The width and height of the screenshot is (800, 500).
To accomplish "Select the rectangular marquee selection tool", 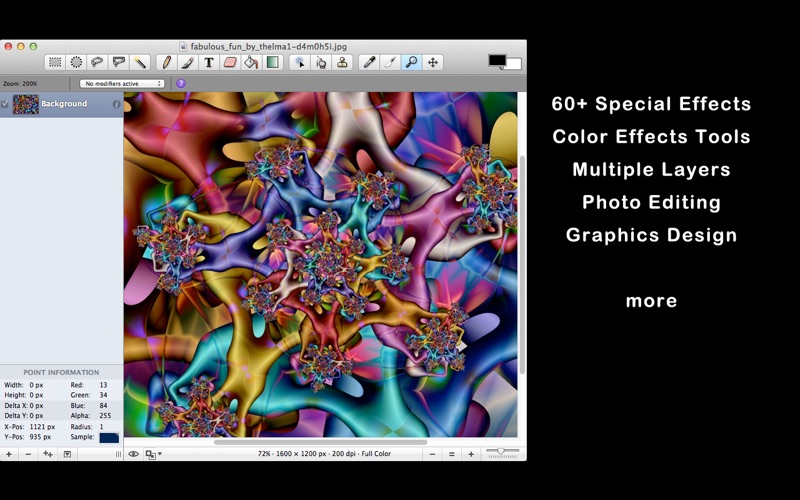I will tap(55, 62).
